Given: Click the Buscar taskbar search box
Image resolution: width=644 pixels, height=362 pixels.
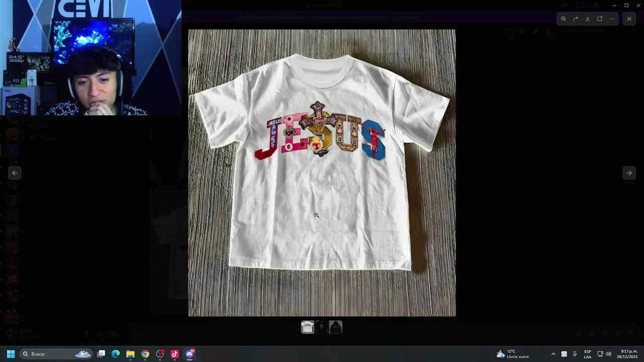Looking at the screenshot, I should pos(56,354).
